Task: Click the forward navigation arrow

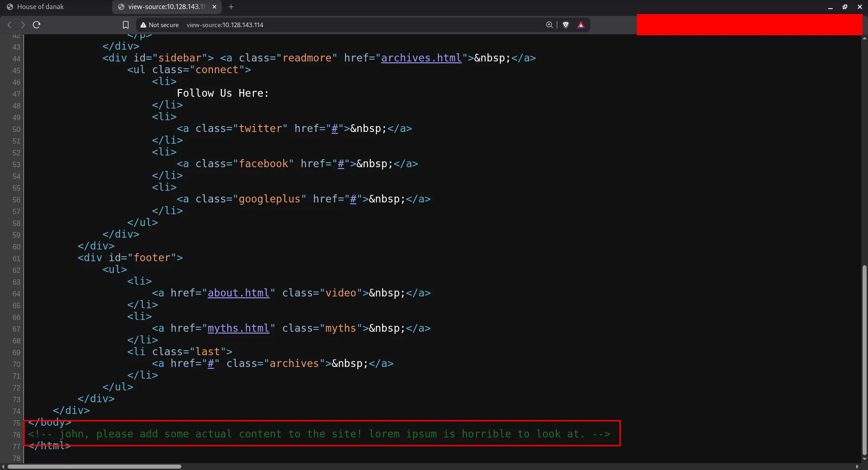Action: (22, 25)
